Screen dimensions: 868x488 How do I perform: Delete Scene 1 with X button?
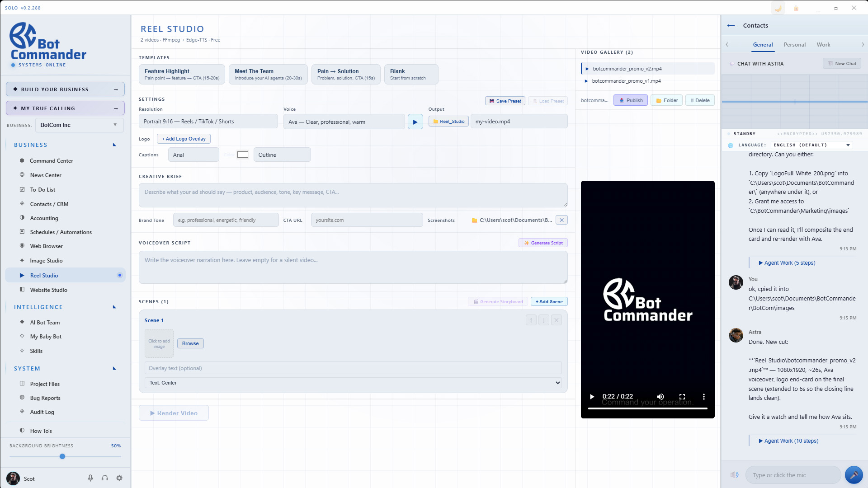[x=557, y=320]
